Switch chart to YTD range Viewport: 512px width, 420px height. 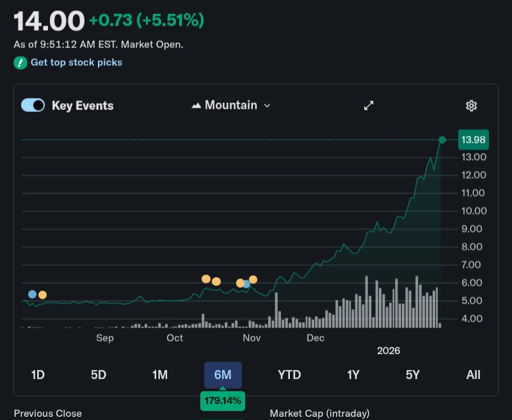(289, 375)
